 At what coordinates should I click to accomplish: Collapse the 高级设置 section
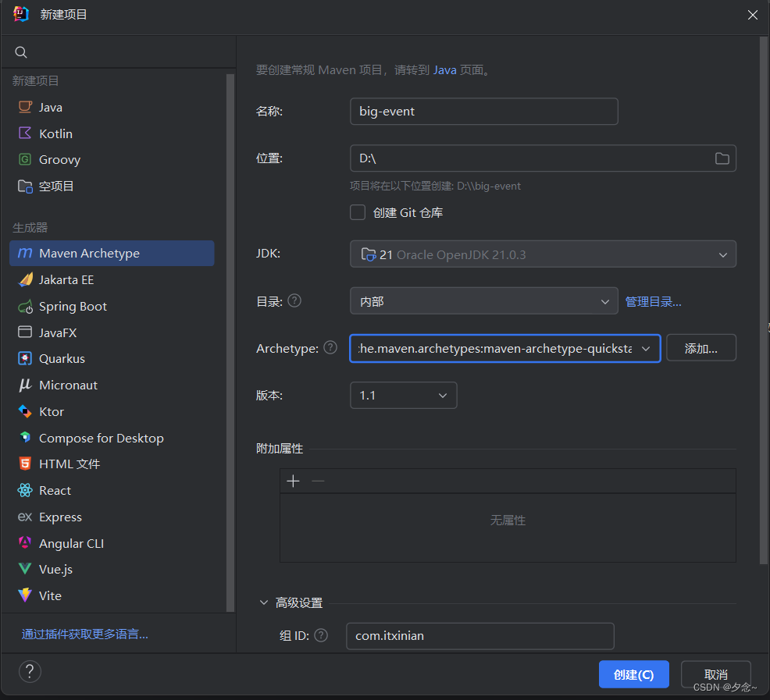pyautogui.click(x=264, y=602)
